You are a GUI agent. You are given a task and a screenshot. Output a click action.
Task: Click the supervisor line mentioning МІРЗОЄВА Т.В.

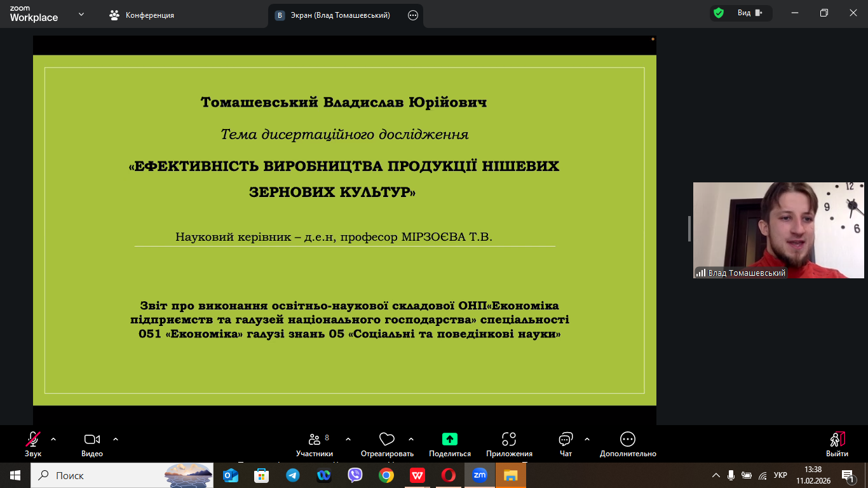[334, 237]
